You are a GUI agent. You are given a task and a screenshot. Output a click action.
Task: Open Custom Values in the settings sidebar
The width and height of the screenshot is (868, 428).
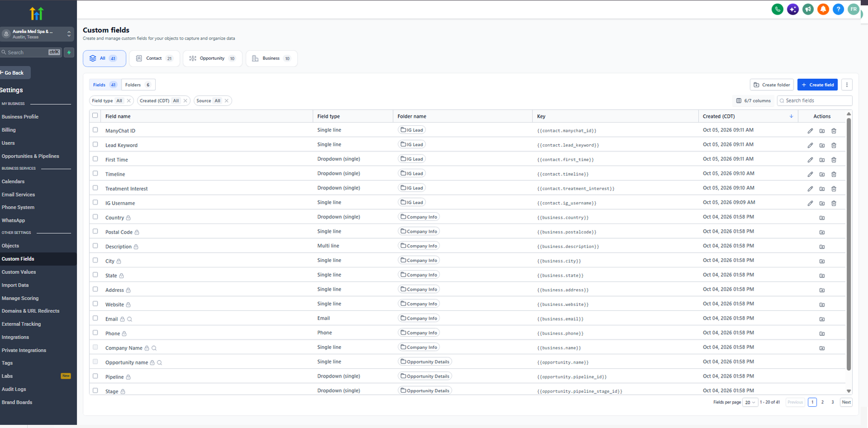click(19, 272)
